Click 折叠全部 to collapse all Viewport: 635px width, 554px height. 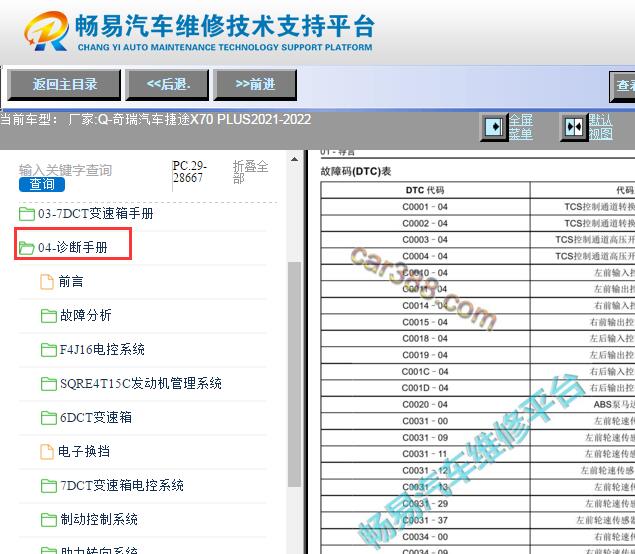pos(250,172)
